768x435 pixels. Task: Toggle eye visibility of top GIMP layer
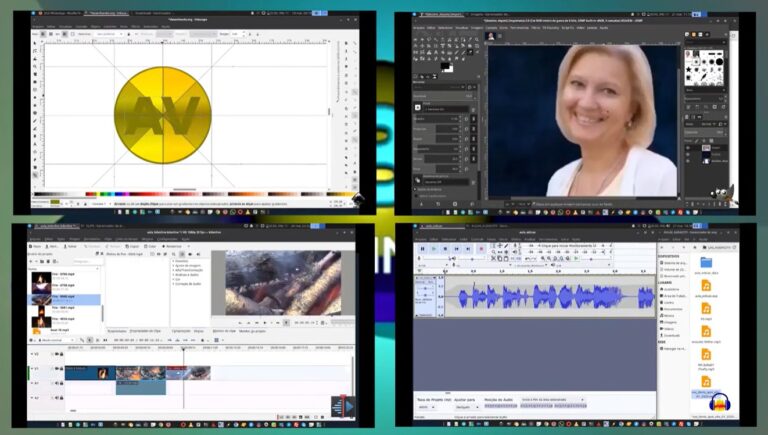pos(688,148)
